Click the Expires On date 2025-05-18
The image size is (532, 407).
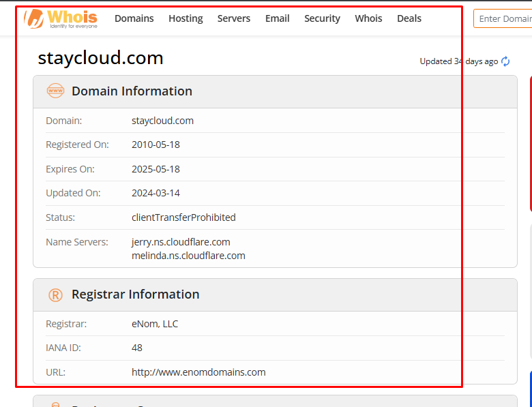(x=156, y=169)
